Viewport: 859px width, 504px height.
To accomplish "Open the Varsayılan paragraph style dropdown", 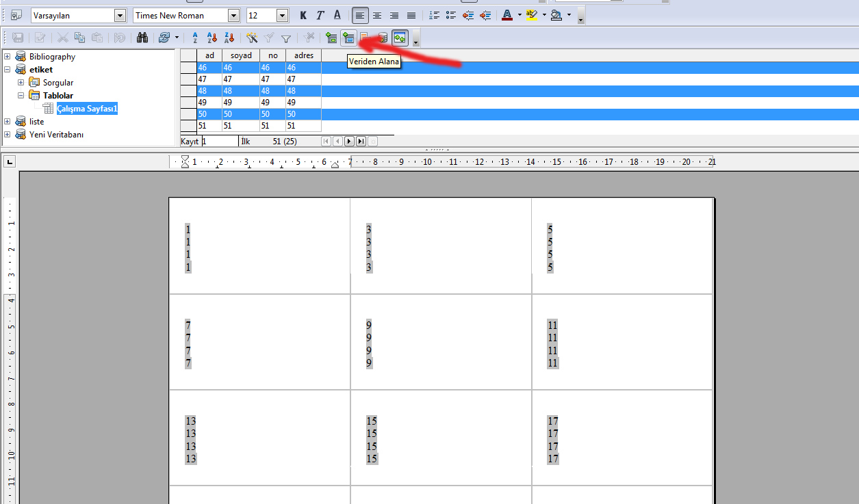I will point(121,14).
